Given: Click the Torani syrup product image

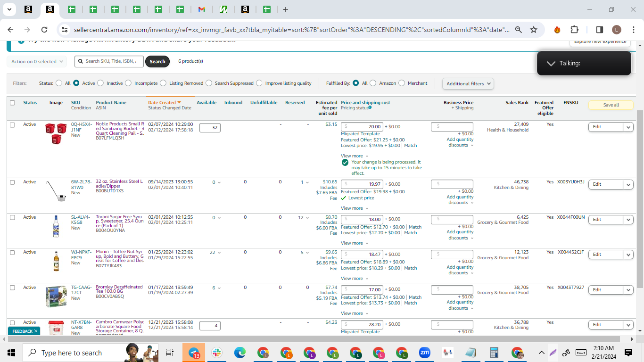Looking at the screenshot, I should 56,226.
